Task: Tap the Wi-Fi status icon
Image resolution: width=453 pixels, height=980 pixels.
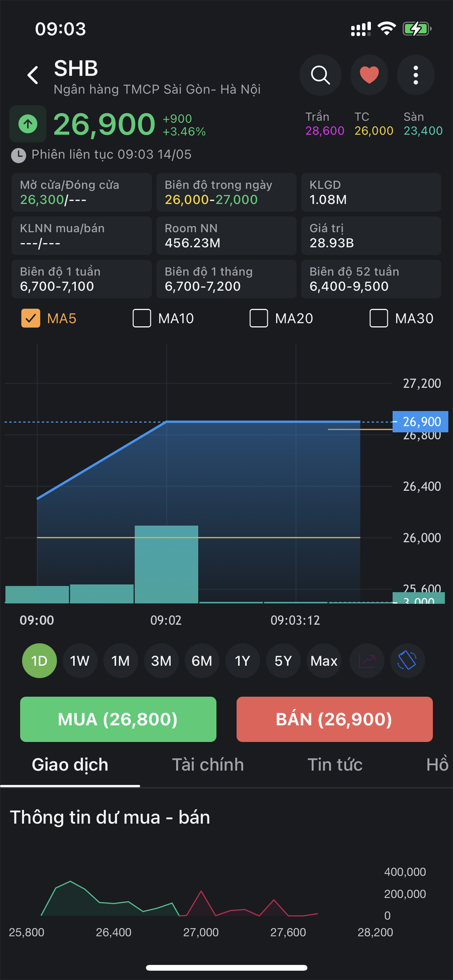Action: coord(387,28)
